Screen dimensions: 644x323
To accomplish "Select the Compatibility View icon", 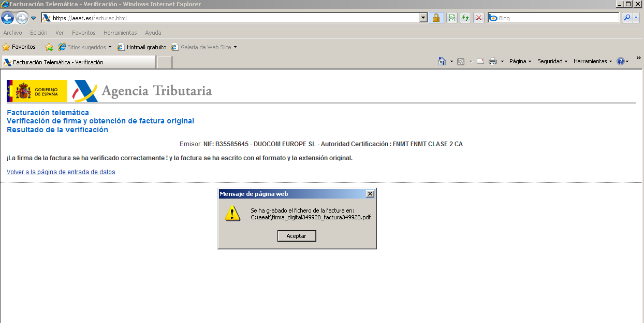I will pyautogui.click(x=452, y=17).
